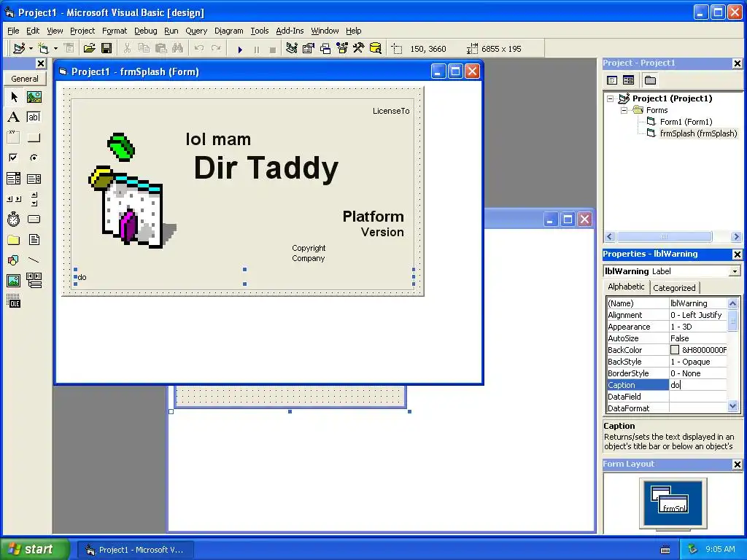
Task: Select the FileListBox control tool
Action: 34,239
